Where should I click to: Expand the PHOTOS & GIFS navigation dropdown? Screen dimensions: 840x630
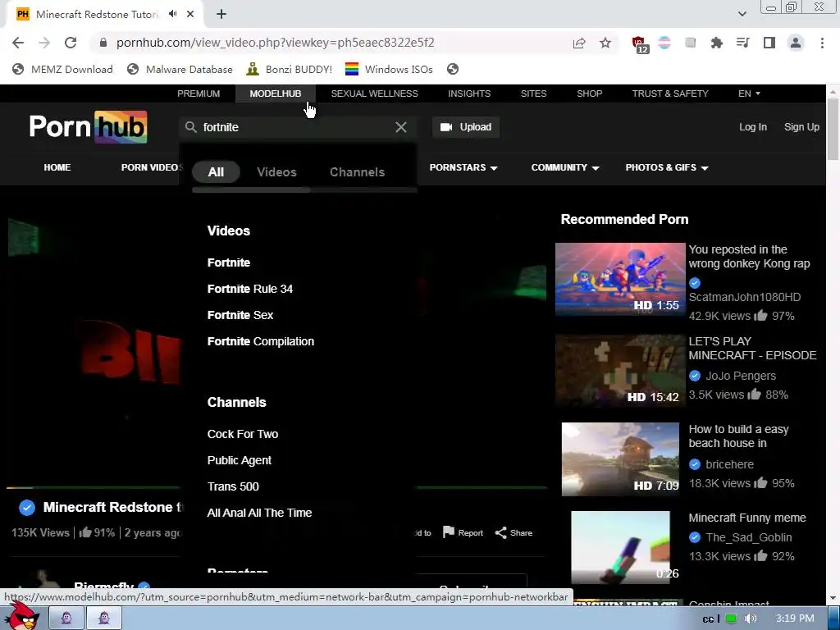point(667,167)
